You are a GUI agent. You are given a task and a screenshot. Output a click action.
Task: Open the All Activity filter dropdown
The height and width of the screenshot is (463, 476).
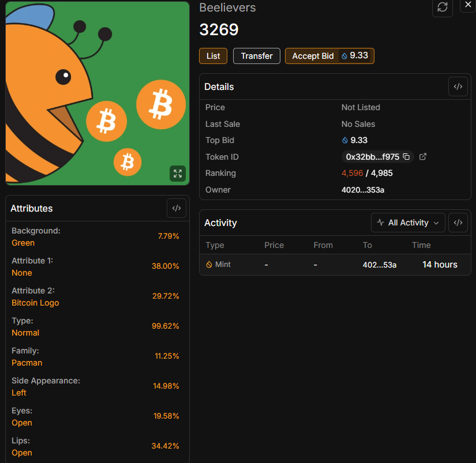pyautogui.click(x=408, y=223)
